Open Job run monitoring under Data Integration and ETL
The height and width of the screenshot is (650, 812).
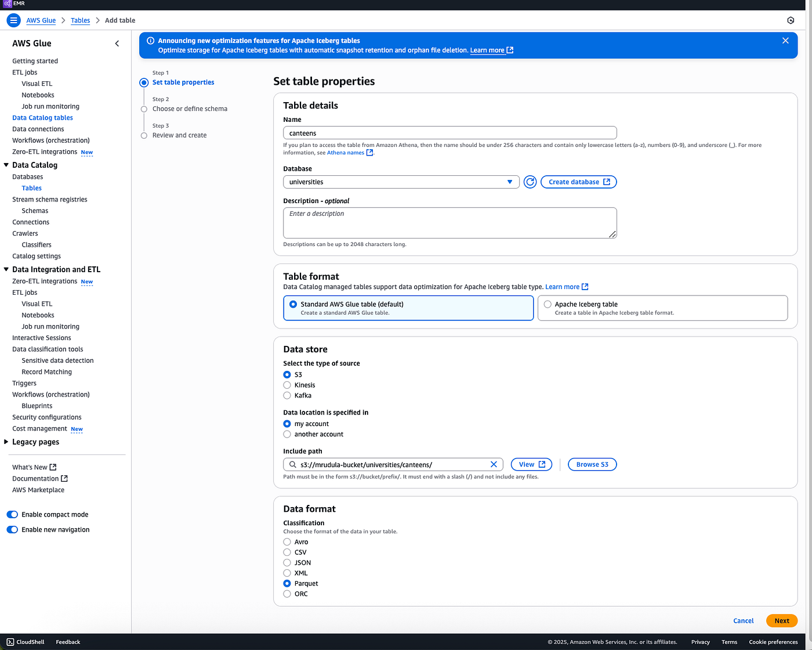(x=50, y=327)
